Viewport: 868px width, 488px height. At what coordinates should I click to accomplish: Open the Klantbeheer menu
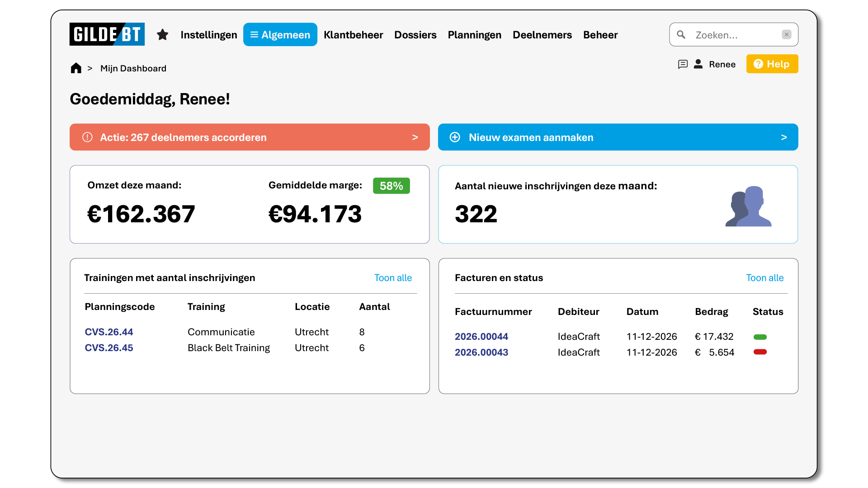(354, 35)
